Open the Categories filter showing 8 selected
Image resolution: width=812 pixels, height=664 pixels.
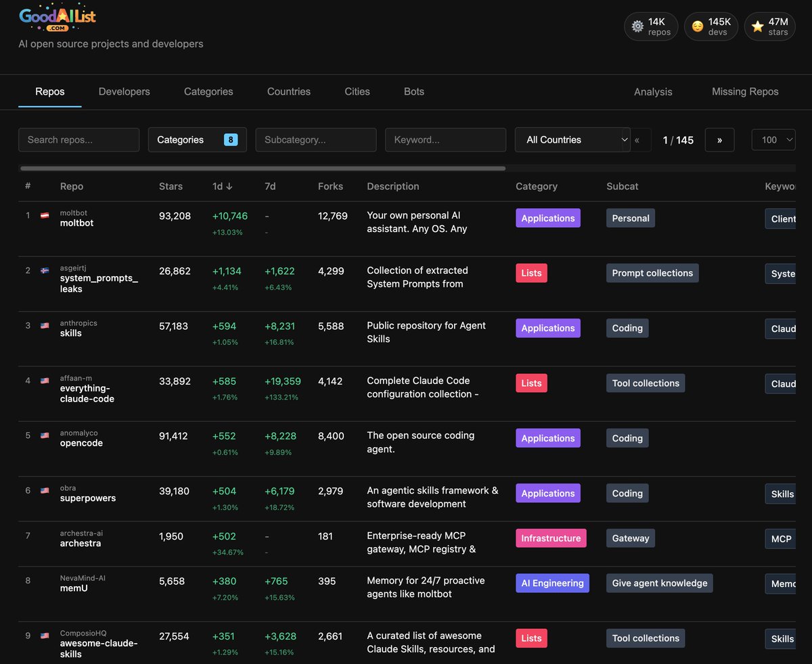coord(197,139)
